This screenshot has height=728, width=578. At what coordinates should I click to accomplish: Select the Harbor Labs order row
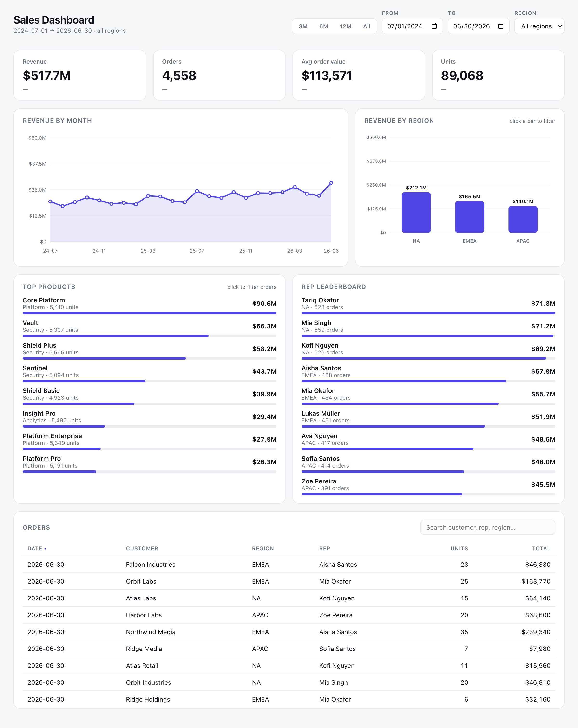coord(289,615)
